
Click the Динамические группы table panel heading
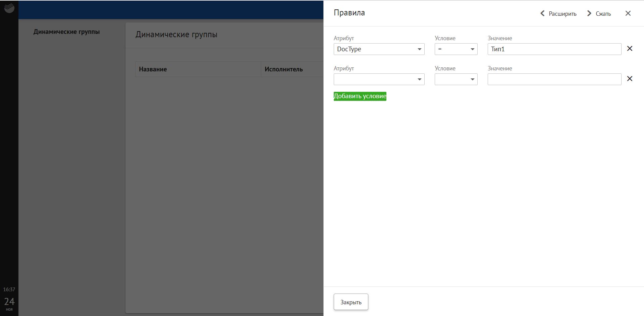pyautogui.click(x=176, y=35)
